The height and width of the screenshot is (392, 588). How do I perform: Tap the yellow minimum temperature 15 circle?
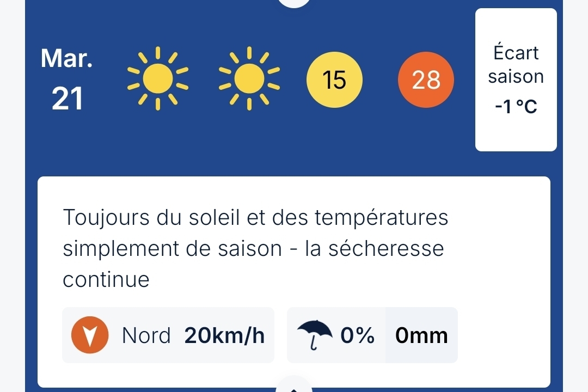point(334,79)
